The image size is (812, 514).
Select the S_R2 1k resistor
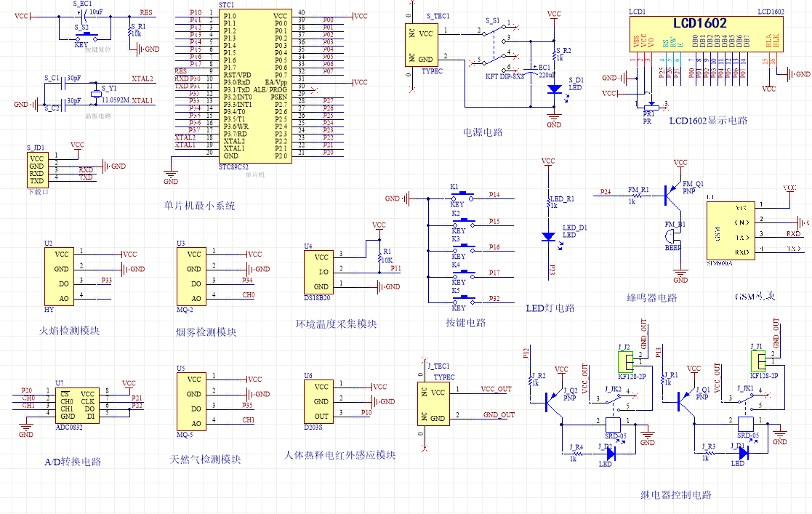pyautogui.click(x=554, y=55)
